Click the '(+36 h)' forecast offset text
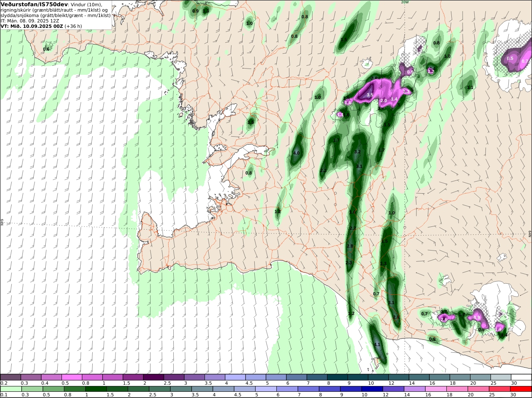532x398 pixels. pos(73,26)
